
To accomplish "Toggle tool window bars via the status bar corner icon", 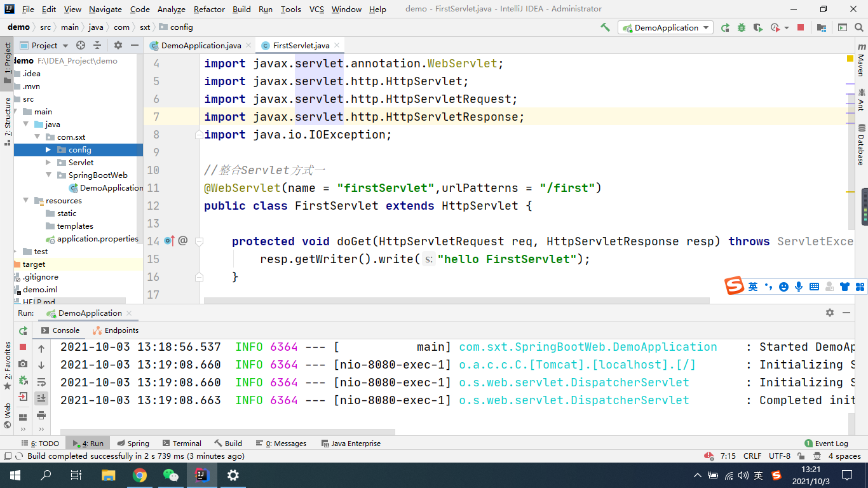I will 8,456.
